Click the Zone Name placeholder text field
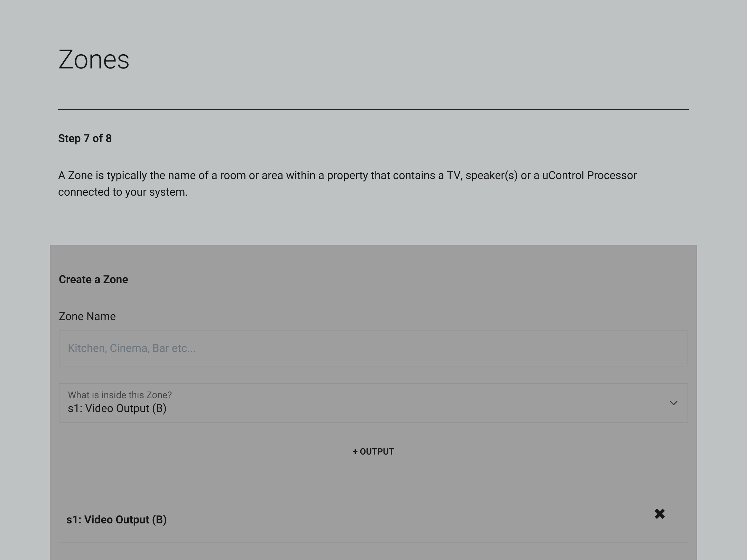 [x=373, y=348]
